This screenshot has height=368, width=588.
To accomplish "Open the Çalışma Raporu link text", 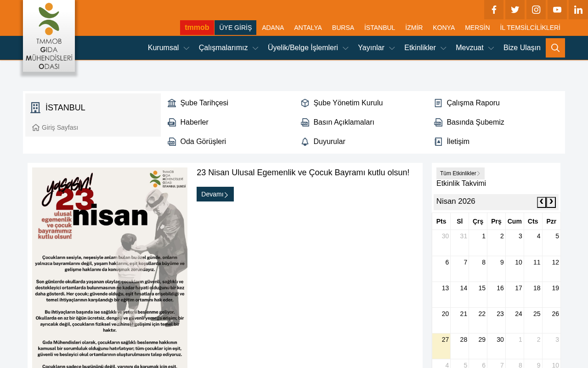I will (x=473, y=103).
